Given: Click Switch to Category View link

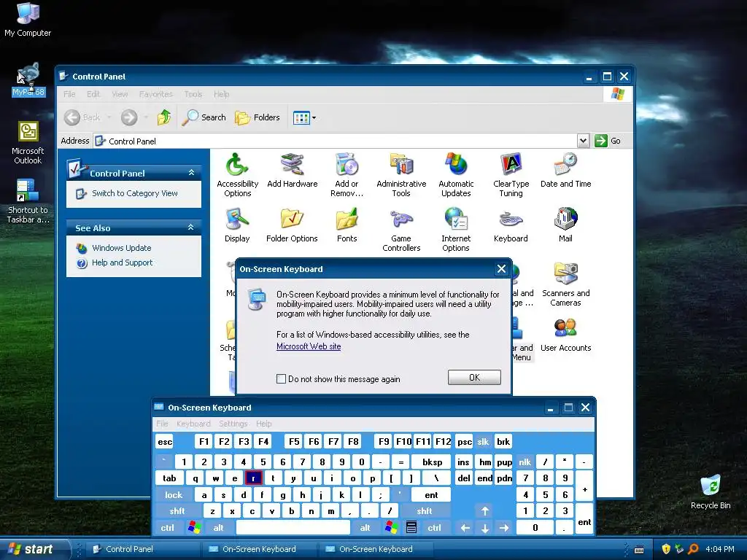Looking at the screenshot, I should [x=134, y=193].
